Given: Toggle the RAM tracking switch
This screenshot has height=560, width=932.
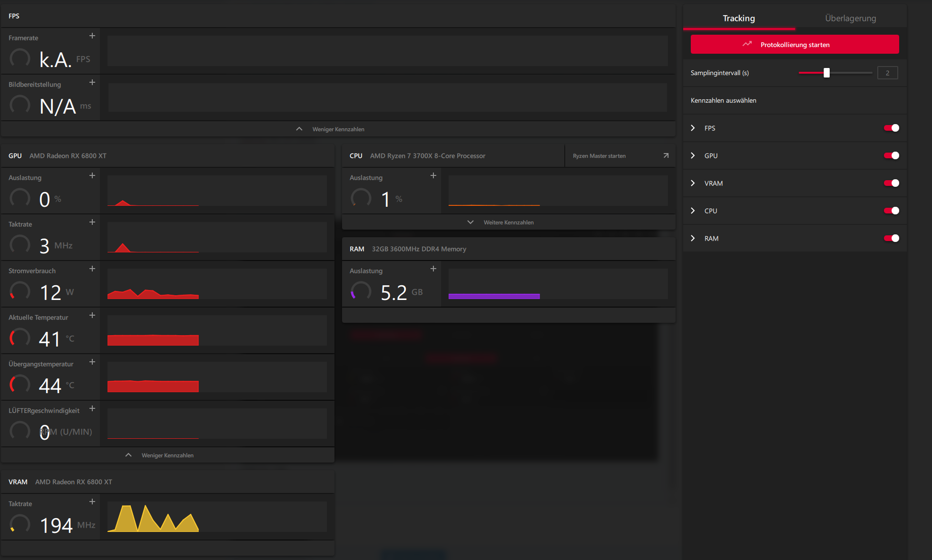Looking at the screenshot, I should (x=891, y=238).
